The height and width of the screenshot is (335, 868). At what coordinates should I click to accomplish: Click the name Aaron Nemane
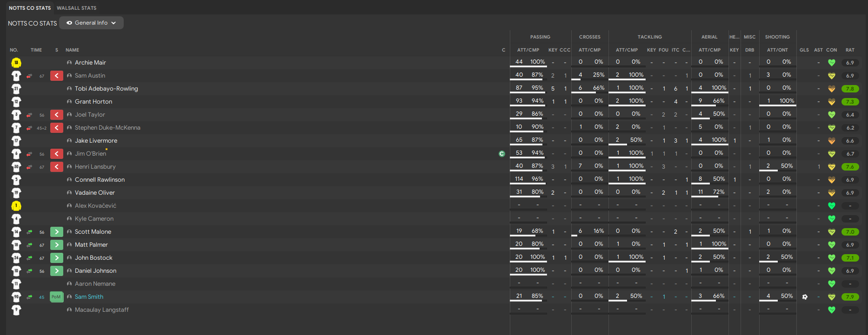click(95, 284)
